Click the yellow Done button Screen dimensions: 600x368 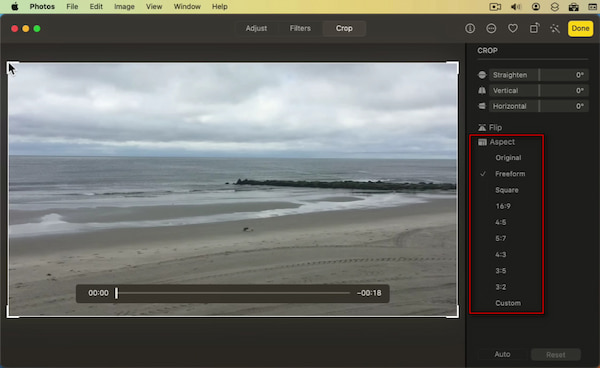tap(580, 28)
